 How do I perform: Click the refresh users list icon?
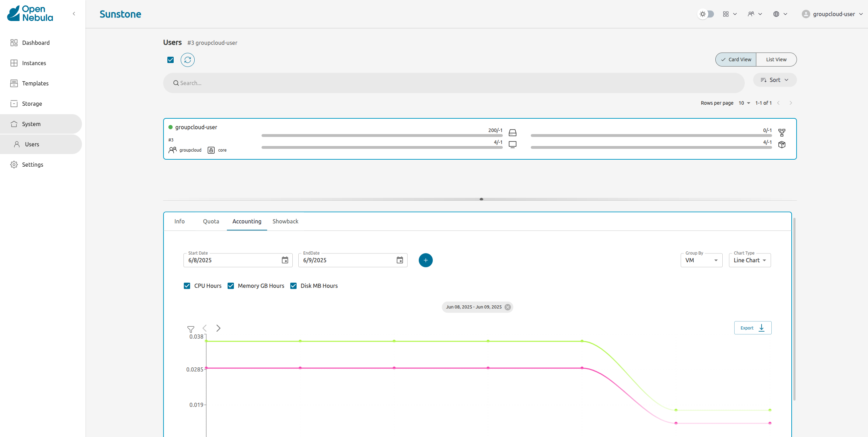tap(187, 60)
